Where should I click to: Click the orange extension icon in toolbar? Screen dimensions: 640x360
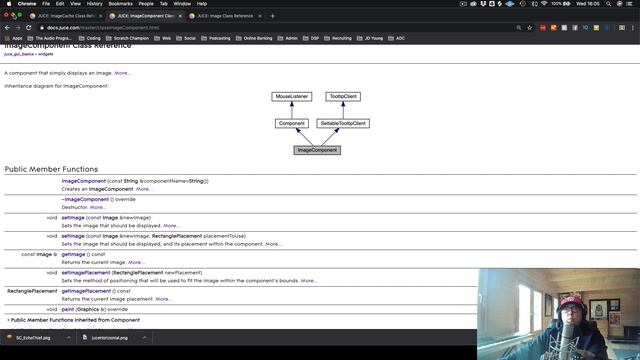(553, 28)
